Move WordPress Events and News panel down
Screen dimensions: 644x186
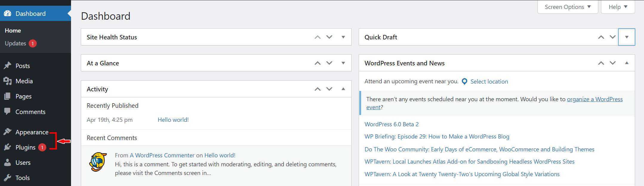click(x=613, y=63)
